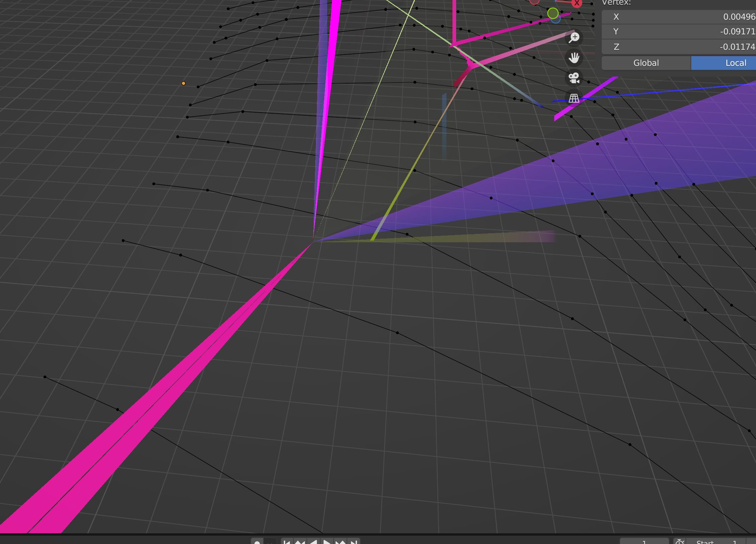Screen dimensions: 756x544
Task: Jump to the first frame
Action: coord(287,542)
